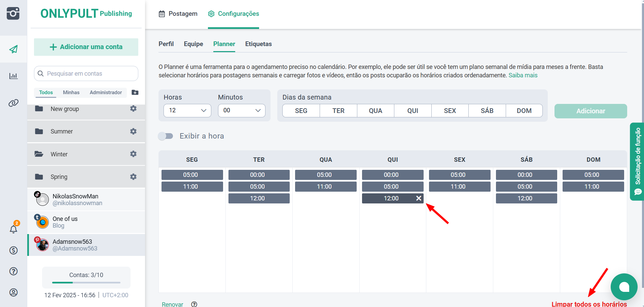Click the add folder icon
644x307 pixels.
click(x=135, y=92)
